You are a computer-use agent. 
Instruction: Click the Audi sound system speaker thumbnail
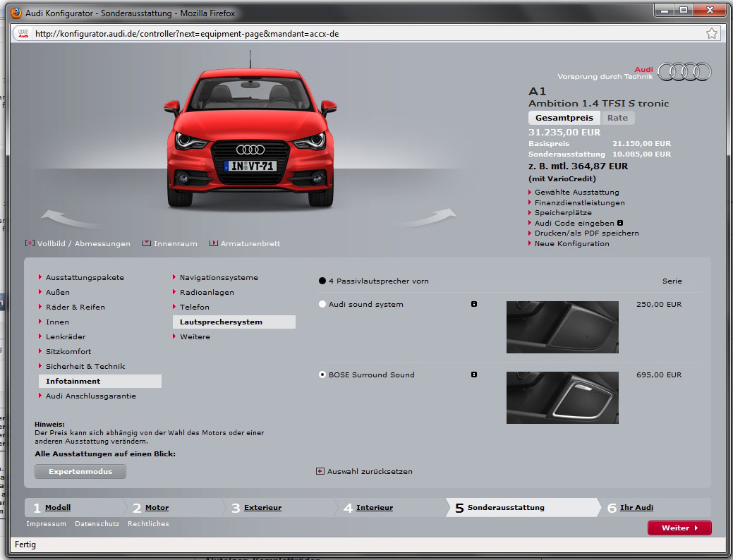[562, 327]
